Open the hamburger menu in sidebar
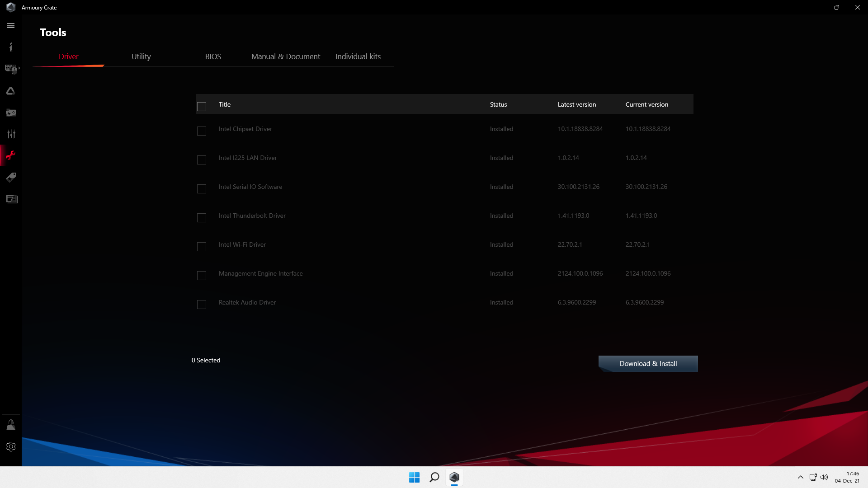This screenshot has width=868, height=488. tap(11, 26)
